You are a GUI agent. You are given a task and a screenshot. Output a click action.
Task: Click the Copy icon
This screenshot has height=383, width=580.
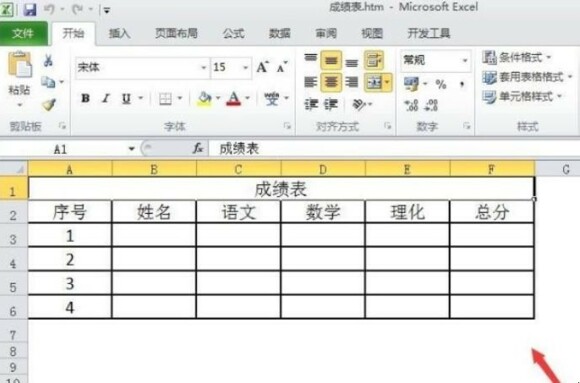point(48,82)
